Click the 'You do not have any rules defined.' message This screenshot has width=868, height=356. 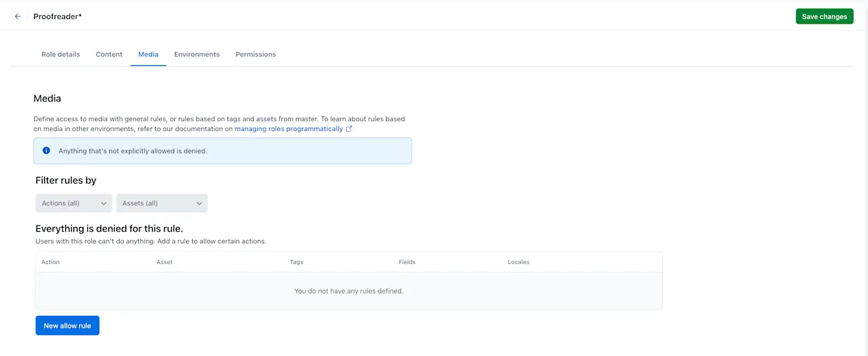[349, 291]
